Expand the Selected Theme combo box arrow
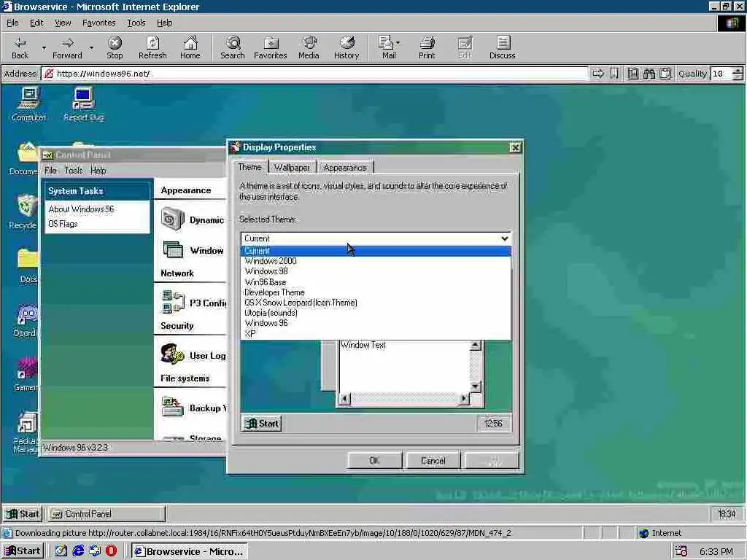This screenshot has width=747, height=560. click(x=505, y=238)
